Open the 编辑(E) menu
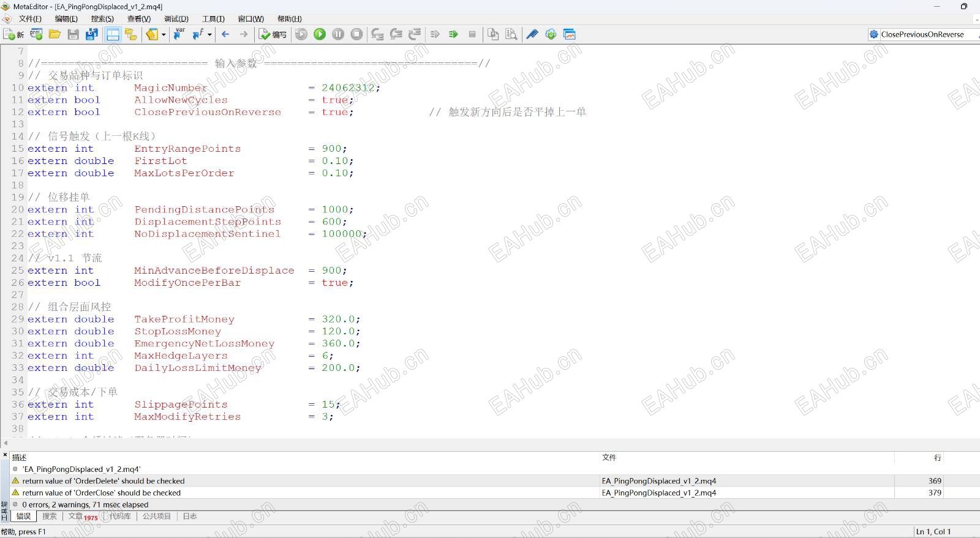 click(66, 19)
